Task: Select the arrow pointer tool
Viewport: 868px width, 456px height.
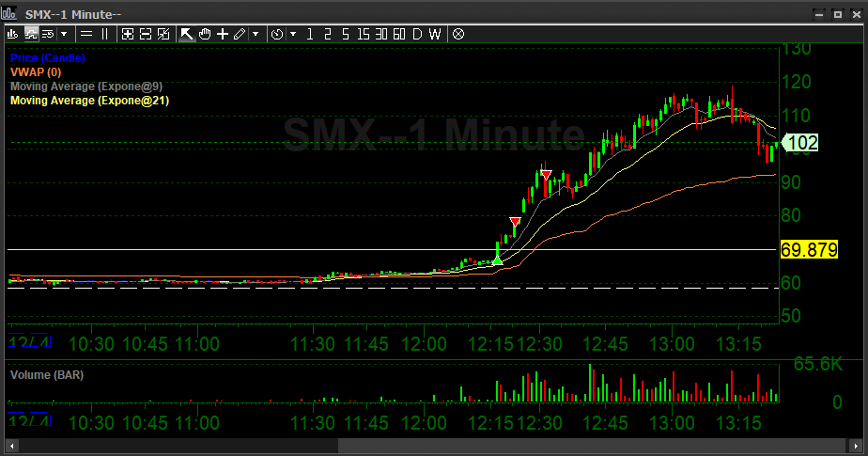Action: pos(187,35)
